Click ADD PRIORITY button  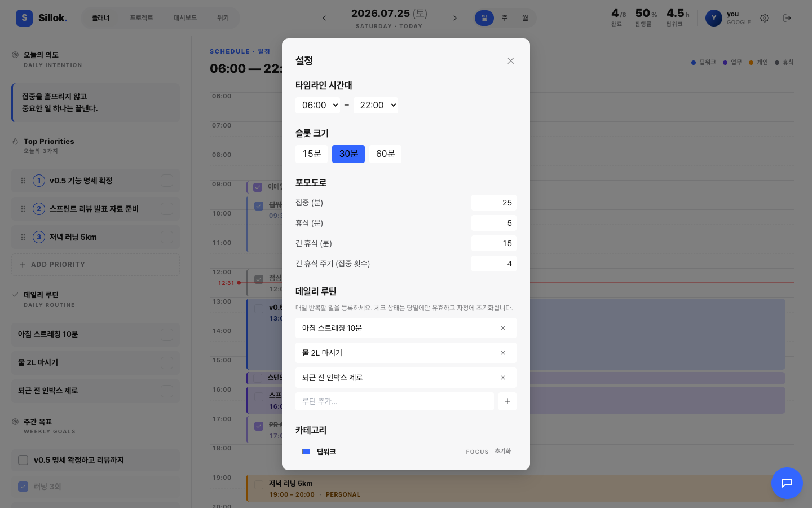coord(96,265)
